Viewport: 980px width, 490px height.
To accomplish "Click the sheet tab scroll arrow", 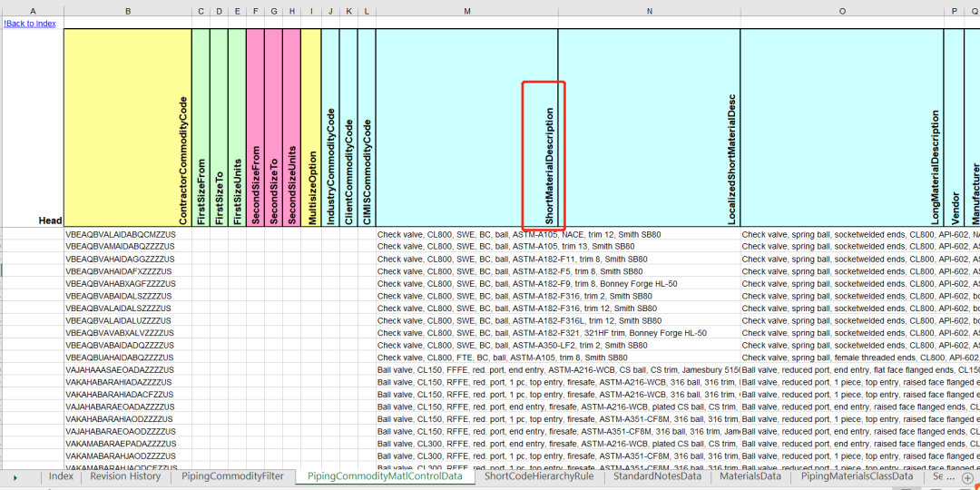I will [15, 477].
